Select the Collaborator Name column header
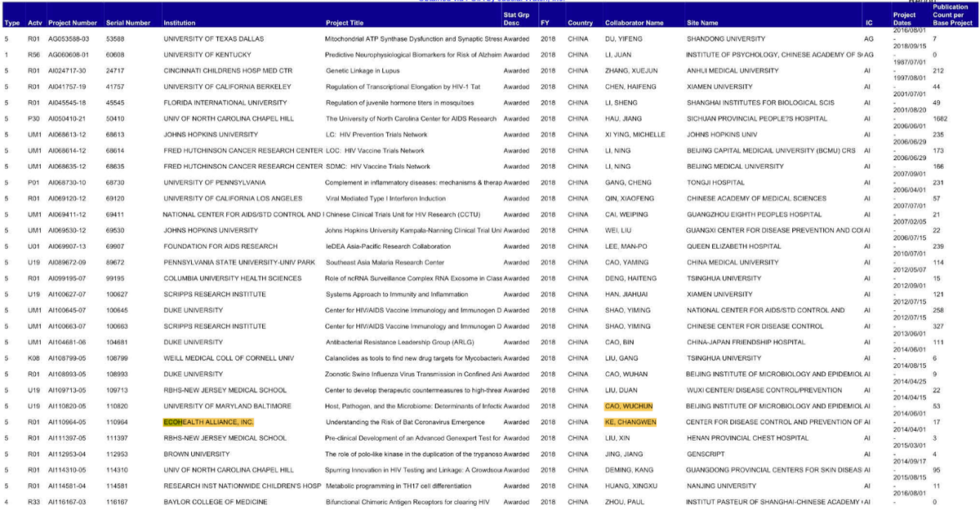Image resolution: width=980 pixels, height=519 pixels. click(x=634, y=23)
